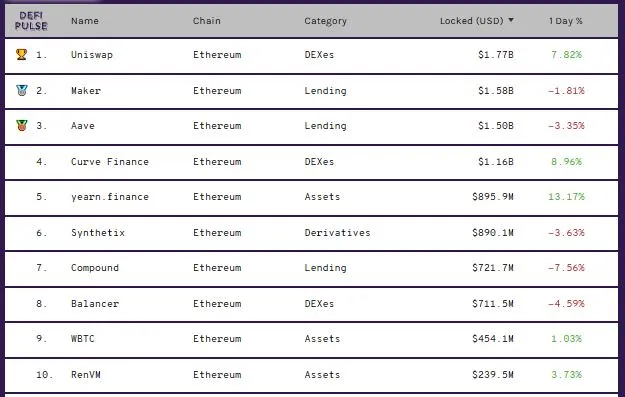Click the DeFi Pulse logo

(31, 21)
